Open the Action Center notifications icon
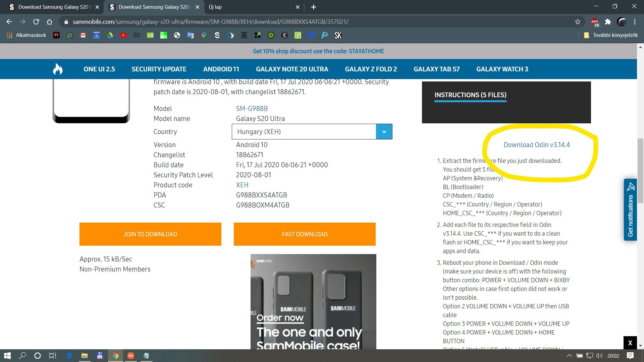This screenshot has height=362, width=644. click(630, 356)
